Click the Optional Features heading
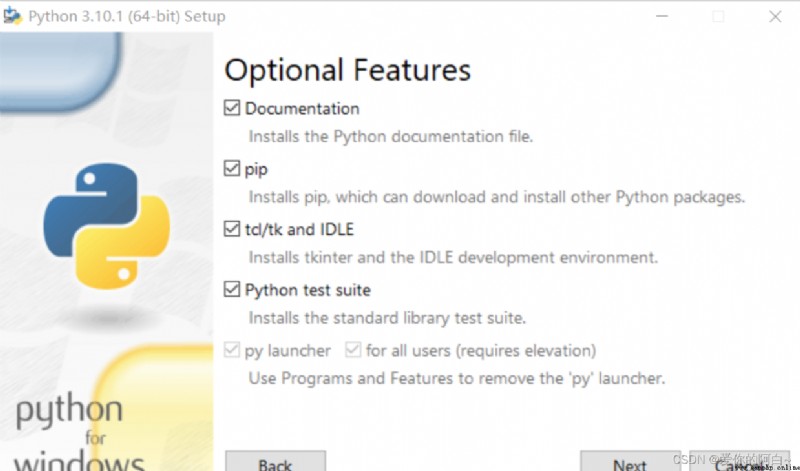Viewport: 800px width, 471px height. (347, 70)
